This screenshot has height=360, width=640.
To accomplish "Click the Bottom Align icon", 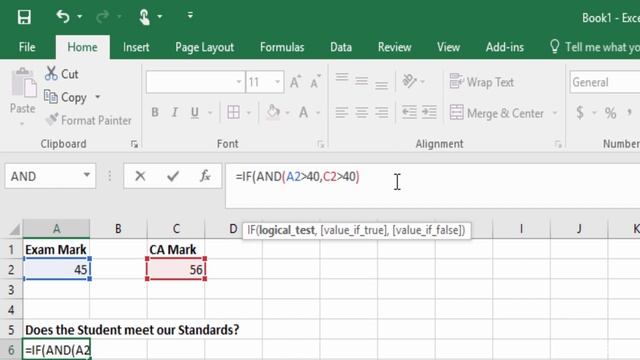I will point(382,85).
